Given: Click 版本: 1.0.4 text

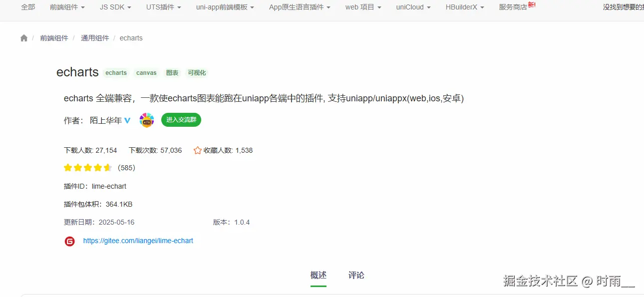Looking at the screenshot, I should tap(231, 222).
